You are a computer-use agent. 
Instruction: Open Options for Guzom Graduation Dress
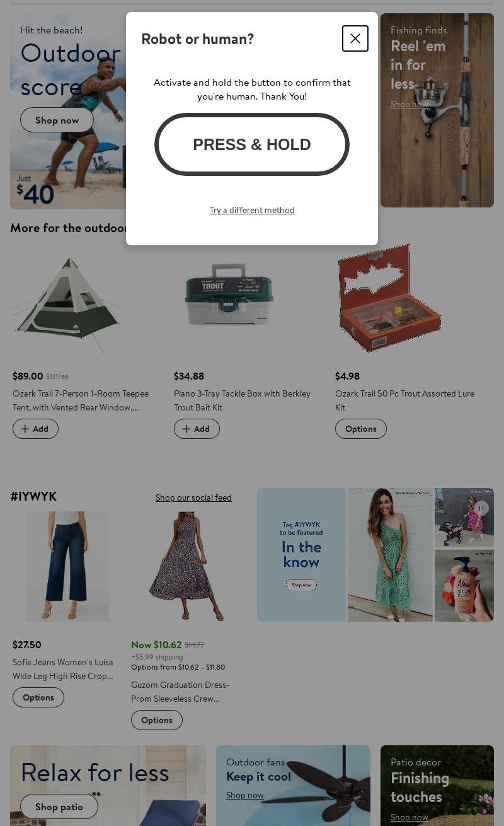[157, 720]
